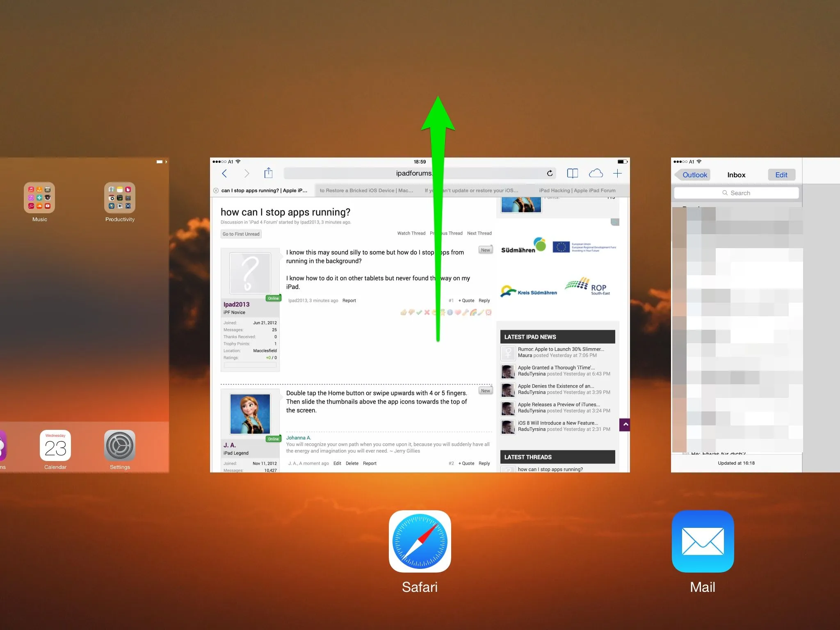Viewport: 840px width, 630px height.
Task: Select the Restore a Bricked iOS Device tab
Action: [366, 190]
